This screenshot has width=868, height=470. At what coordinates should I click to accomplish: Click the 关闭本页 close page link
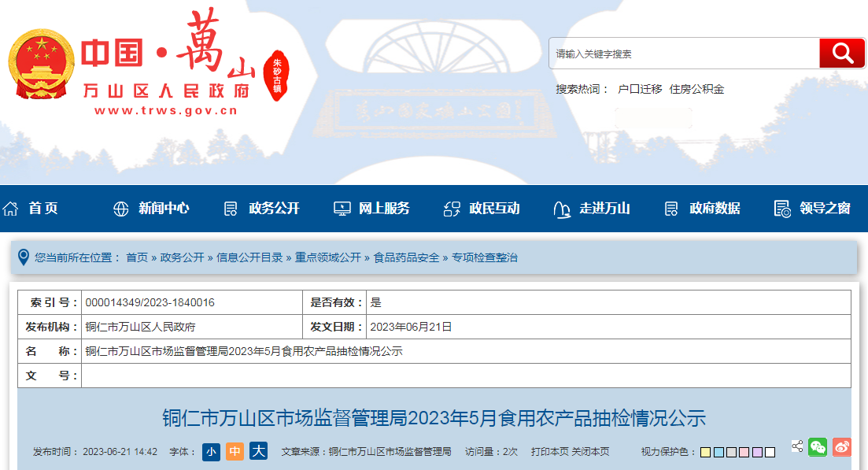tap(590, 452)
